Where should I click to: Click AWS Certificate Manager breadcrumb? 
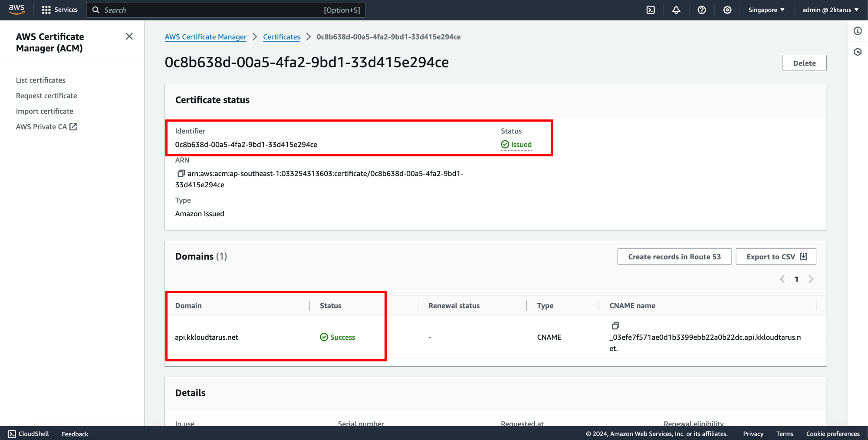pyautogui.click(x=206, y=37)
